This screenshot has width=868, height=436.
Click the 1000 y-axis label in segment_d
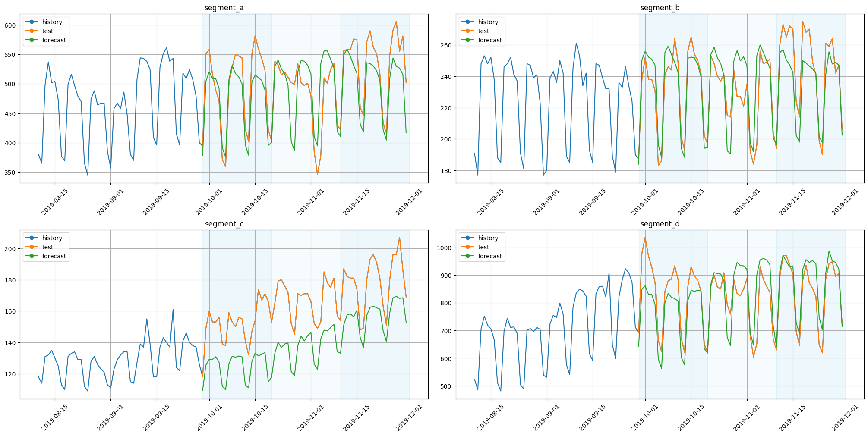[x=445, y=248]
